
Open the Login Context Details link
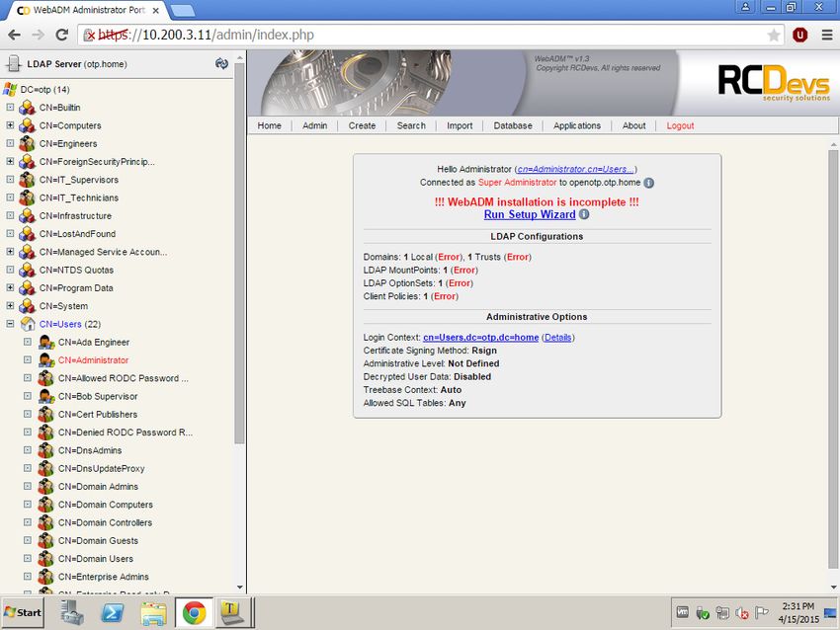[x=557, y=338]
